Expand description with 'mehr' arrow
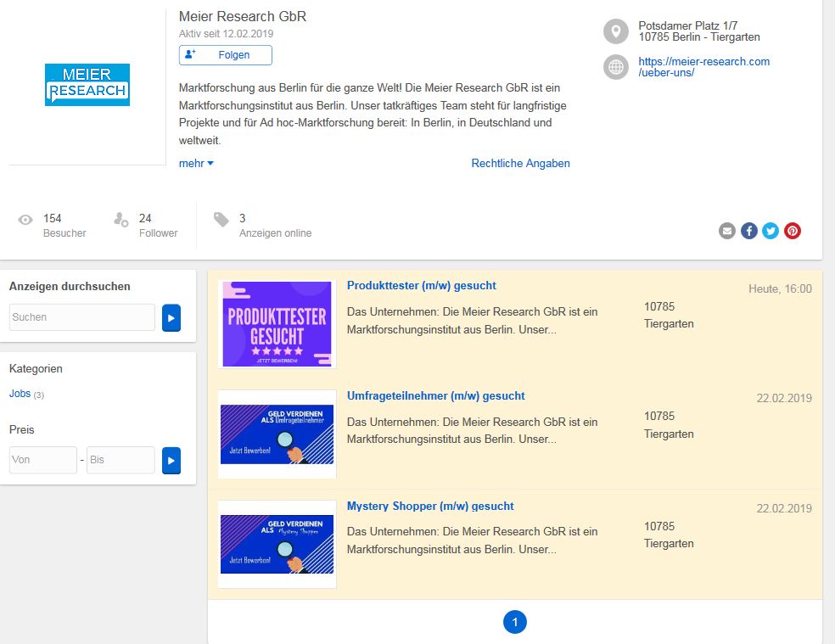835x644 pixels. point(196,164)
